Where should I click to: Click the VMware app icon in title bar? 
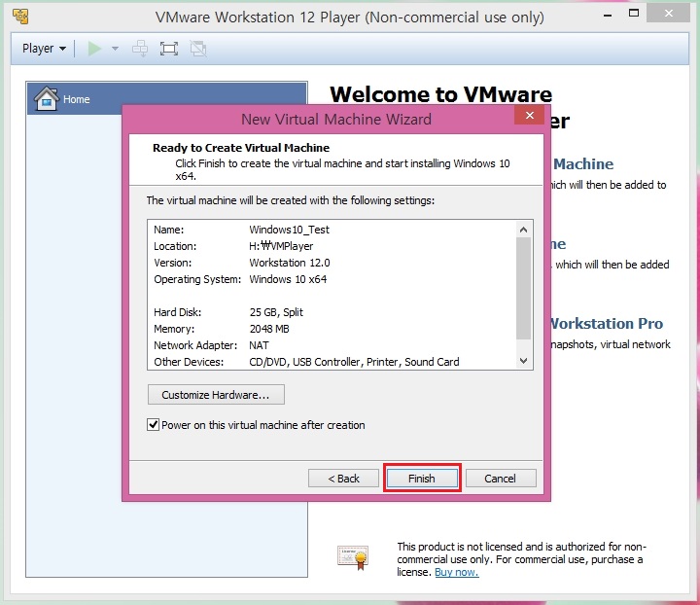coord(20,17)
